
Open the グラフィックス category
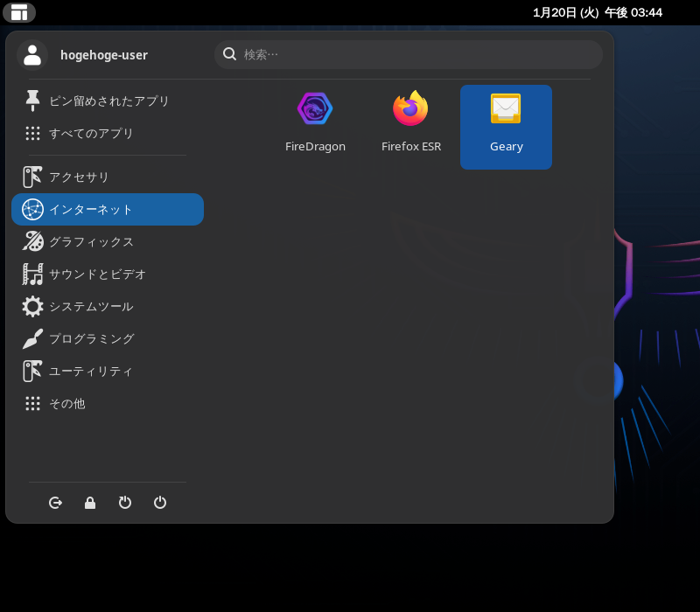(x=108, y=242)
